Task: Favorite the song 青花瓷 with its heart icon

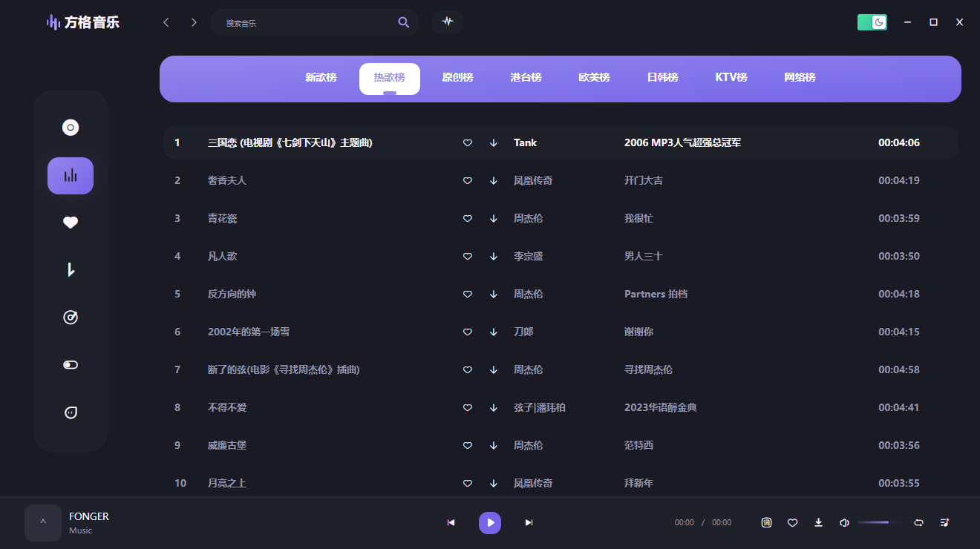Action: pos(467,218)
